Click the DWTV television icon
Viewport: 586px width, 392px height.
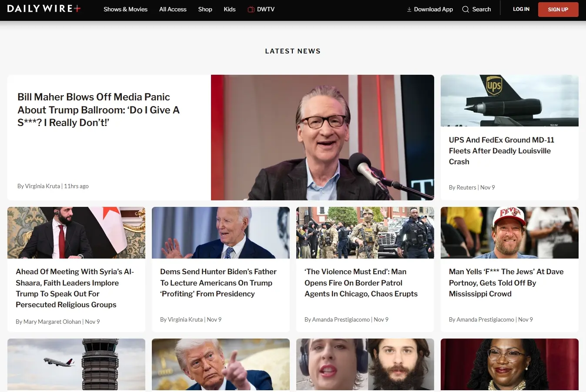[251, 10]
